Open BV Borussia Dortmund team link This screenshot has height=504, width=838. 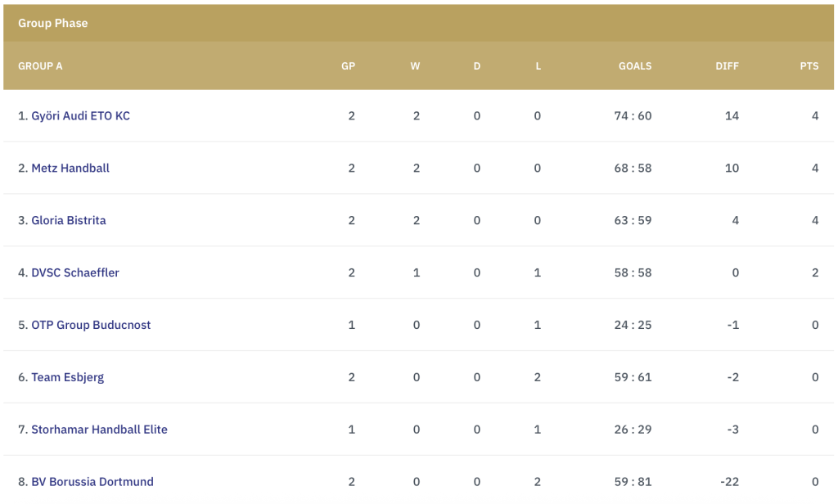click(x=92, y=482)
